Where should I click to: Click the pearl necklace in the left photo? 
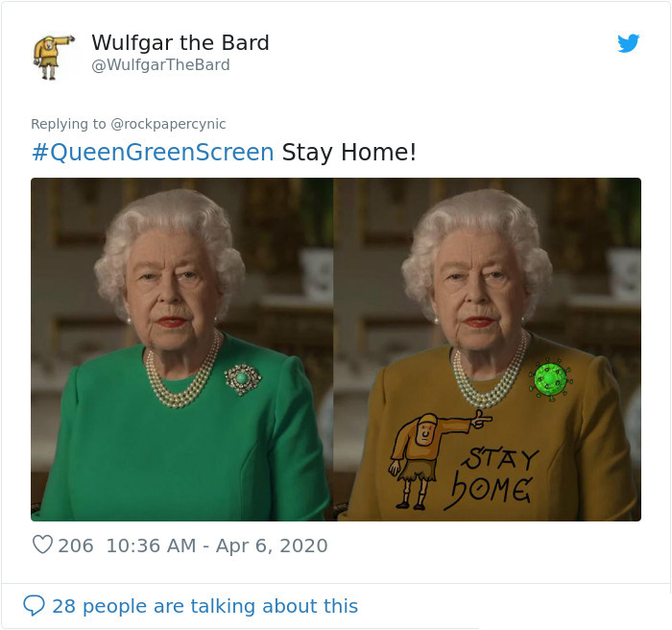(x=183, y=374)
